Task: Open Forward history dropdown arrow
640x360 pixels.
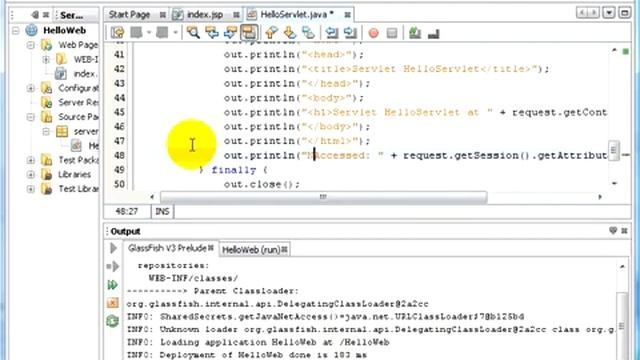Action: [175, 32]
